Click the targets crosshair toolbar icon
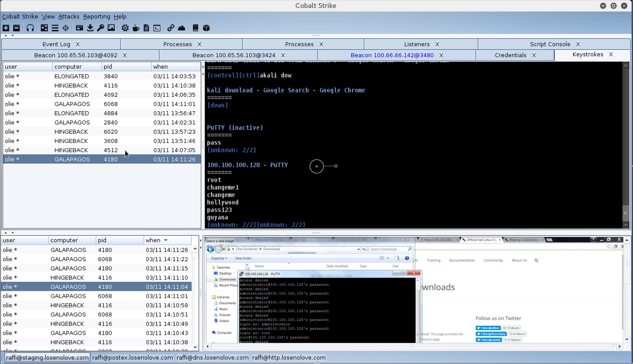This screenshot has width=633, height=364. pos(66,28)
